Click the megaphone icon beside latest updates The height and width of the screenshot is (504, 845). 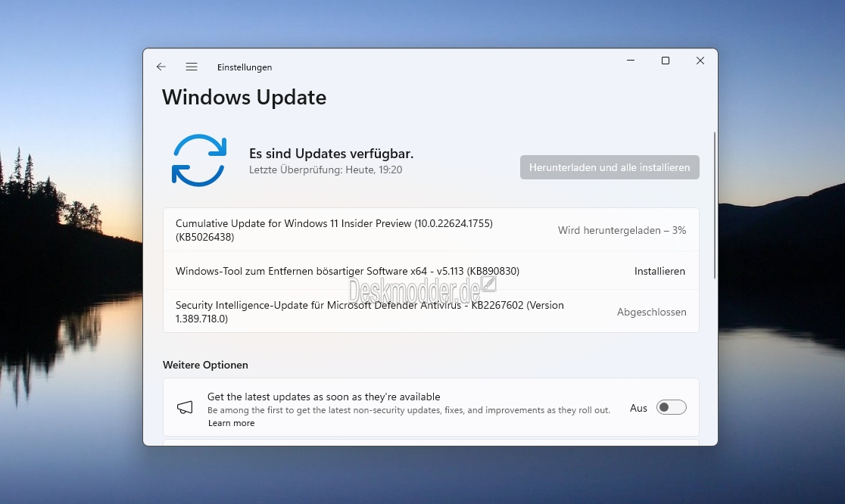tap(185, 408)
